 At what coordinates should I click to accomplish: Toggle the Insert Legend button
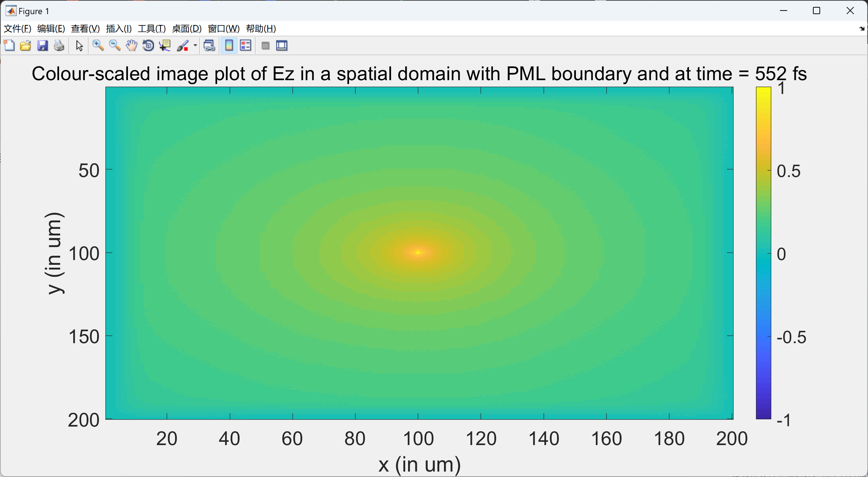(246, 46)
